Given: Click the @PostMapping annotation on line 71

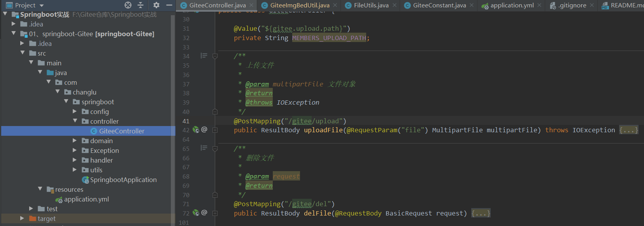Looking at the screenshot, I should (257, 204).
